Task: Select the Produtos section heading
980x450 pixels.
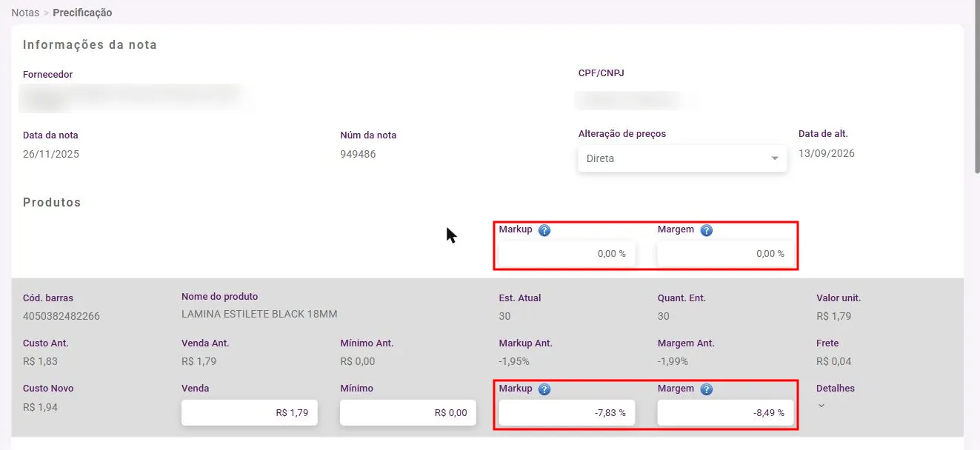Action: click(52, 202)
